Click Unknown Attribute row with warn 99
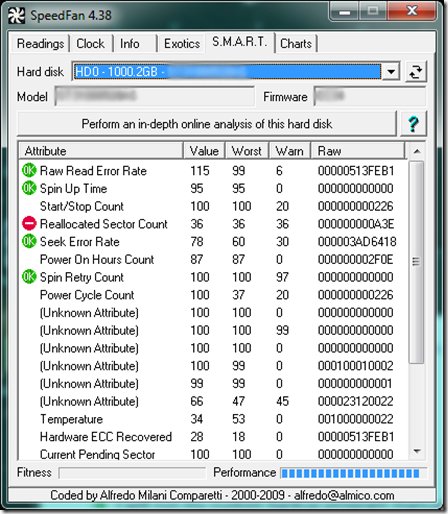448x514 pixels. point(213,330)
